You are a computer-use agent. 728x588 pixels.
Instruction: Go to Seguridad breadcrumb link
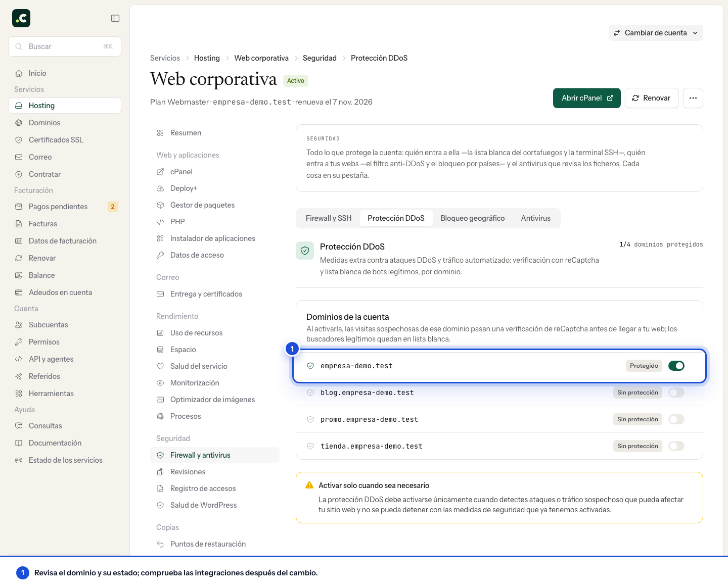coord(320,58)
